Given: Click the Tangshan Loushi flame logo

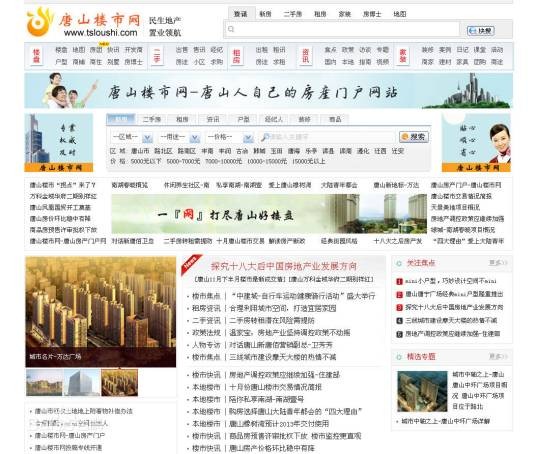Looking at the screenshot, I should click(x=39, y=22).
